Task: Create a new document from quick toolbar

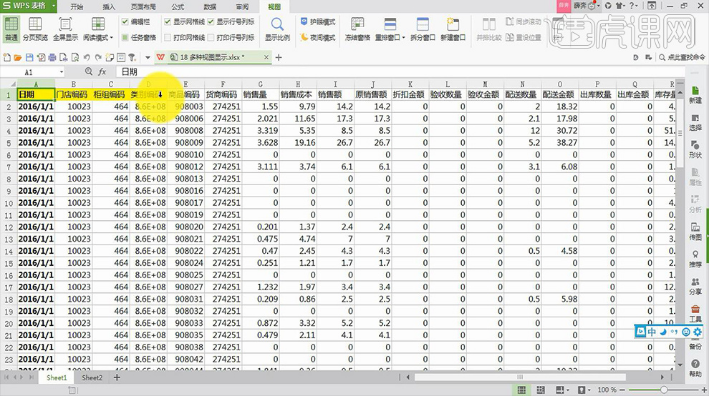Action: point(7,57)
